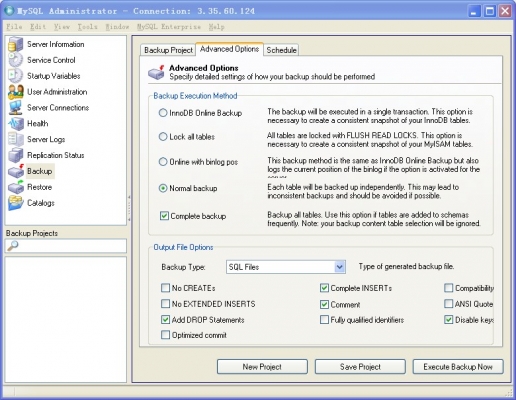Maximize the MySQL Administrator window
Viewport: 516px width, 400px height.
click(490, 11)
